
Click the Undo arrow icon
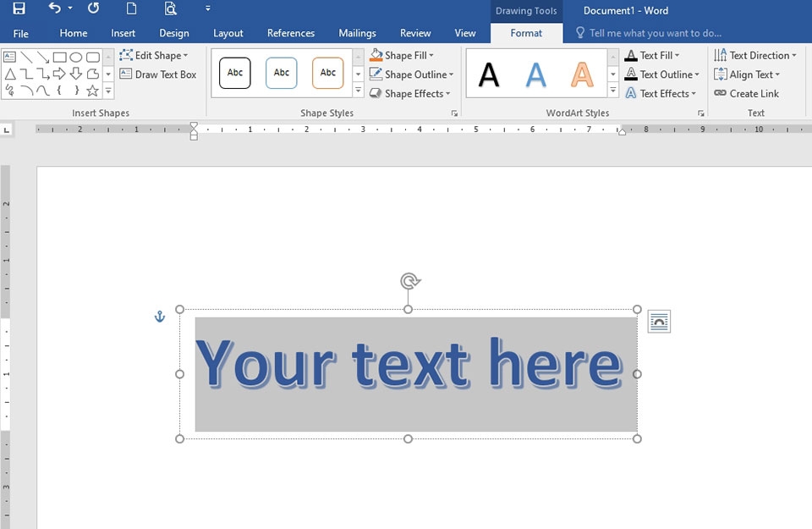(x=55, y=9)
